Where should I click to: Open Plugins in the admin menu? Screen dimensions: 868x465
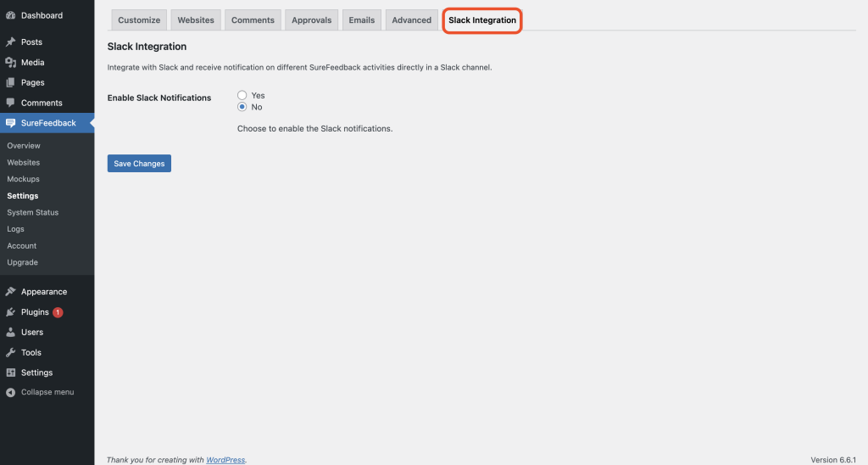click(35, 312)
